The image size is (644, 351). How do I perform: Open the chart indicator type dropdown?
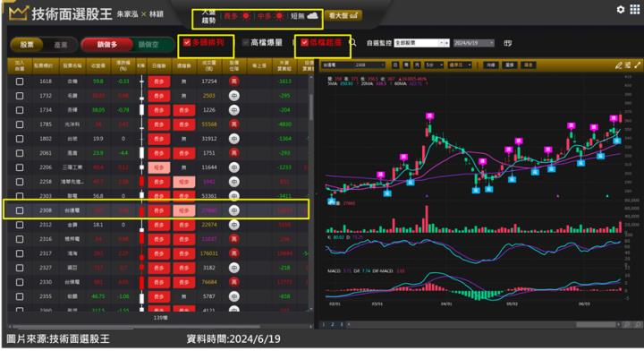click(460, 65)
